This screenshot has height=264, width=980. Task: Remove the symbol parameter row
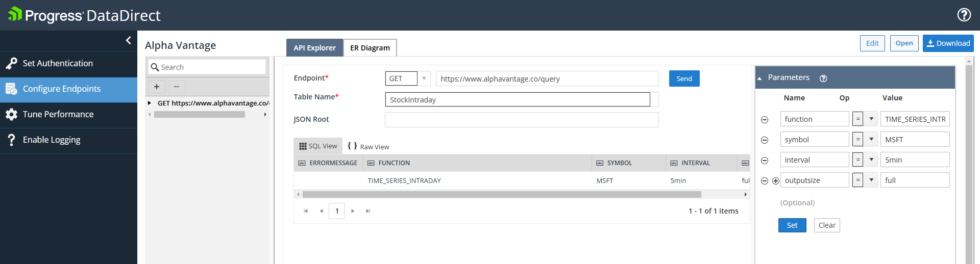coord(765,140)
